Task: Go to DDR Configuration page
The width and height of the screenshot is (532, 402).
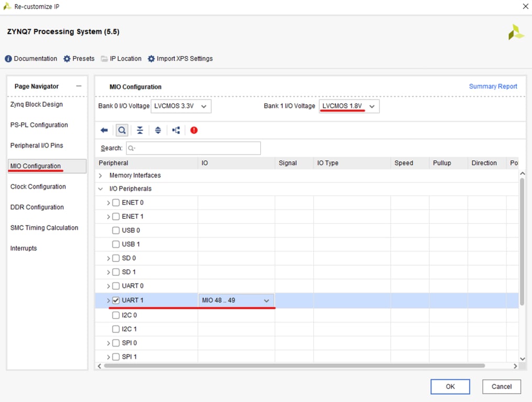Action: [x=37, y=207]
